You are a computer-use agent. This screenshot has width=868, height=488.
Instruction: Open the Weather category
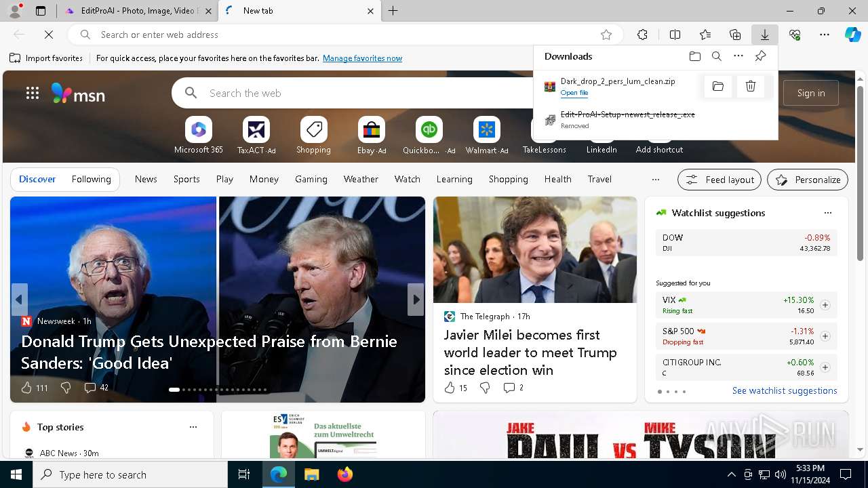[x=361, y=179]
